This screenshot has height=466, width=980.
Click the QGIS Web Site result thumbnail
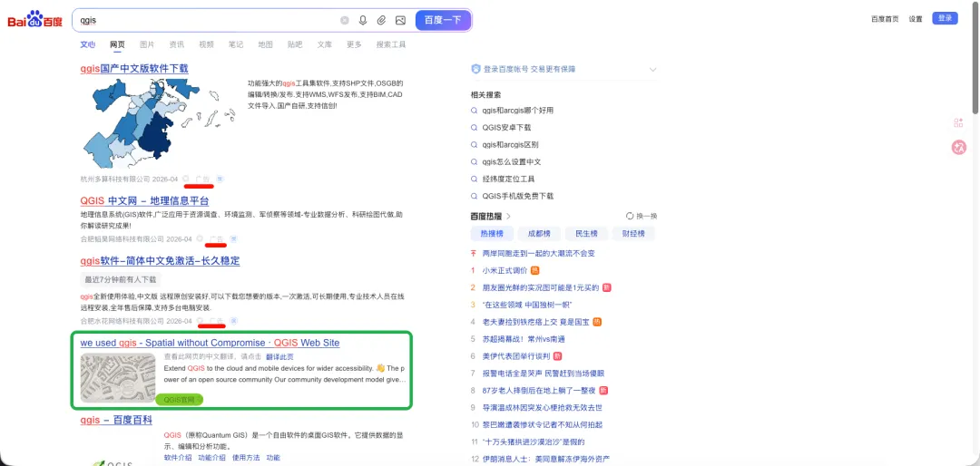pos(117,377)
